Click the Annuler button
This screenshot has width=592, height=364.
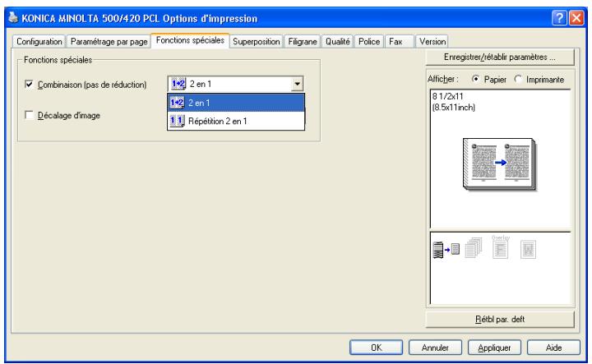pyautogui.click(x=435, y=348)
